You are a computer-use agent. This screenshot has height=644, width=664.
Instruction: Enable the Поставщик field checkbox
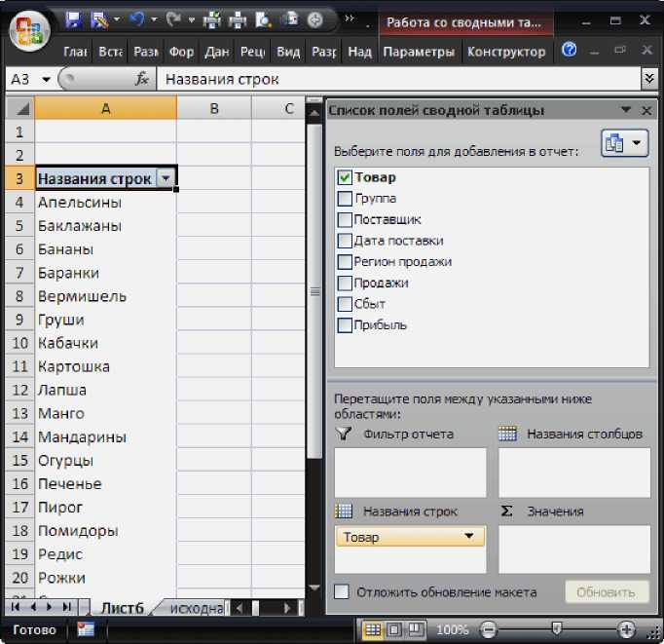pyautogui.click(x=344, y=220)
